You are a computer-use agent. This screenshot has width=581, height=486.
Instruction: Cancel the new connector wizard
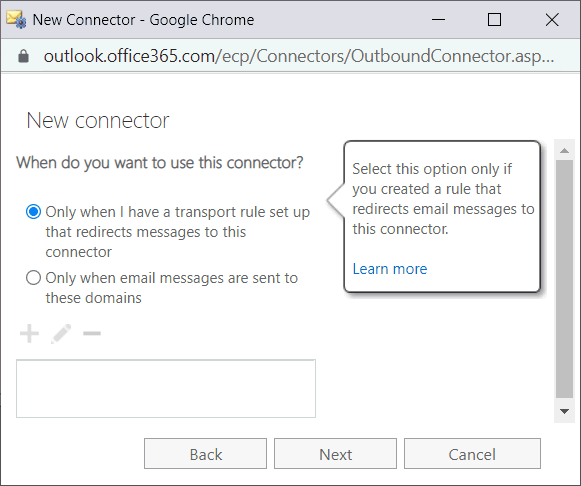[472, 454]
